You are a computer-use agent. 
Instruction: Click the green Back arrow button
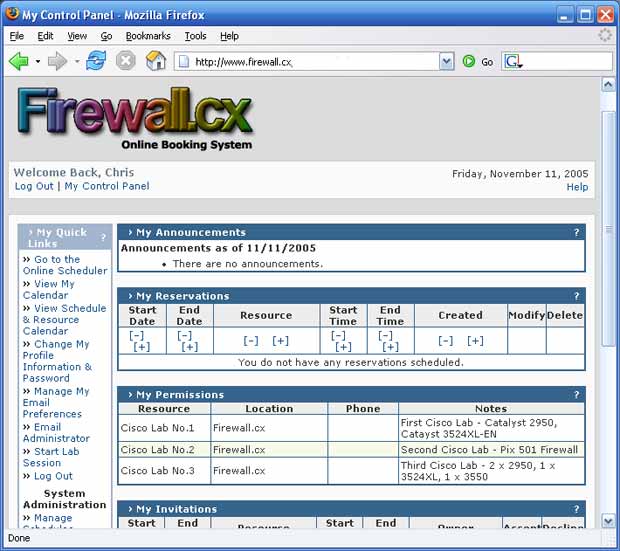19,62
